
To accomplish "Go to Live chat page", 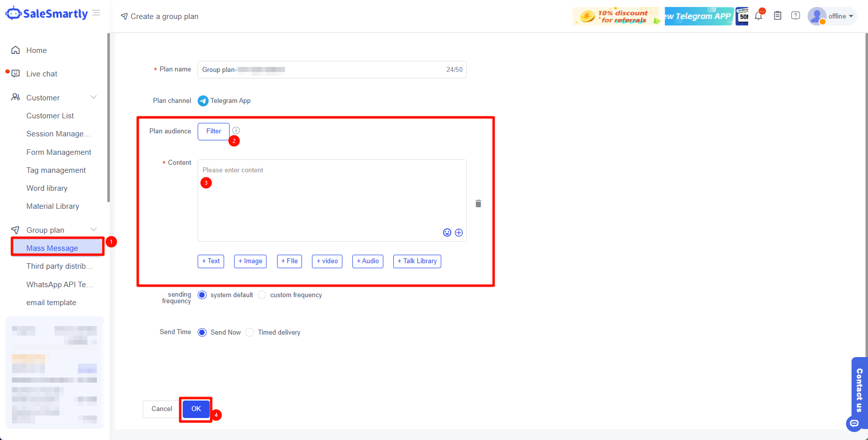I will [x=42, y=74].
